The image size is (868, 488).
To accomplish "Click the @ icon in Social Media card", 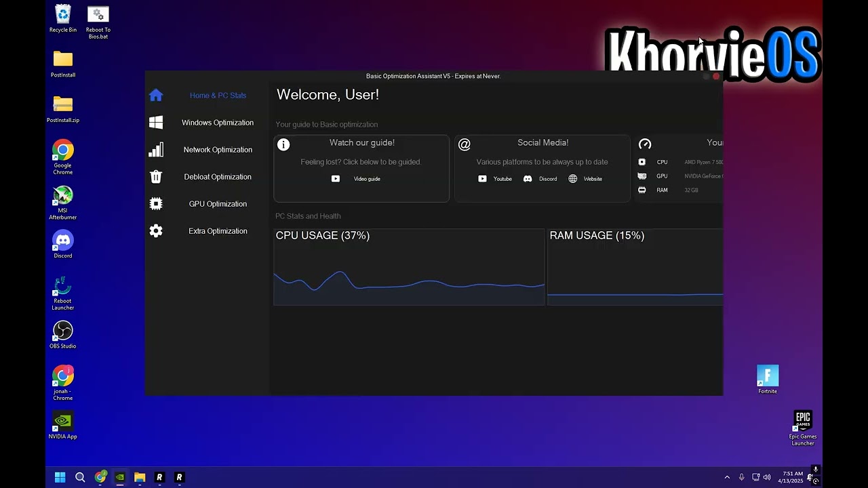I will (x=465, y=144).
